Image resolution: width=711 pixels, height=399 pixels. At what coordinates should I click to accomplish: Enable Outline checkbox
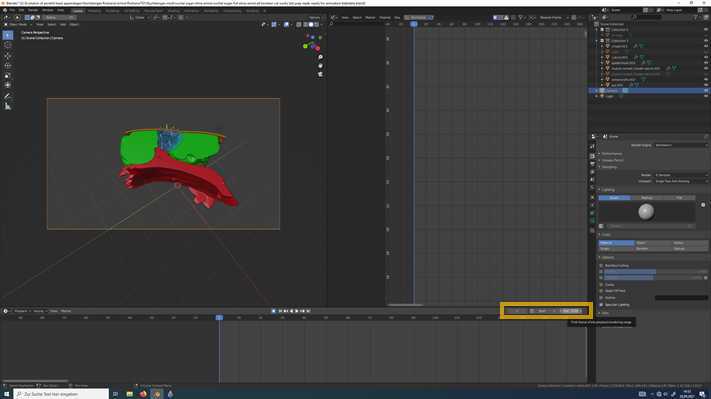click(601, 298)
